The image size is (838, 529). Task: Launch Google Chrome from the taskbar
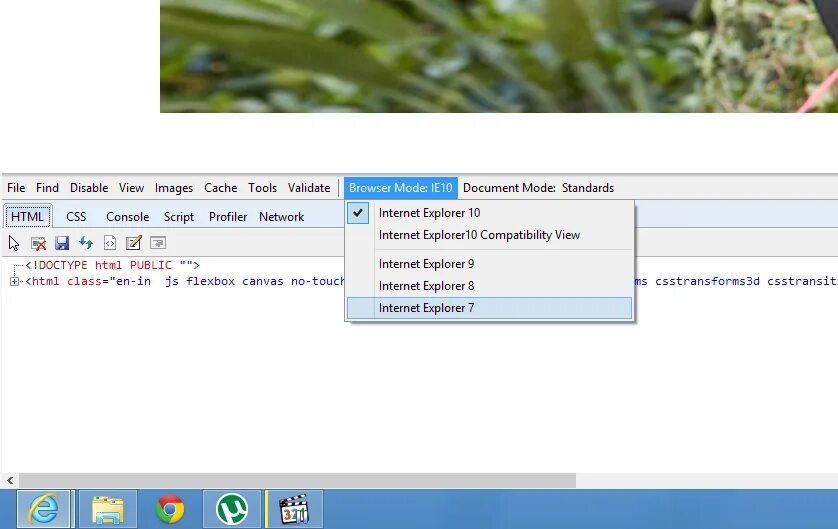pyautogui.click(x=170, y=509)
